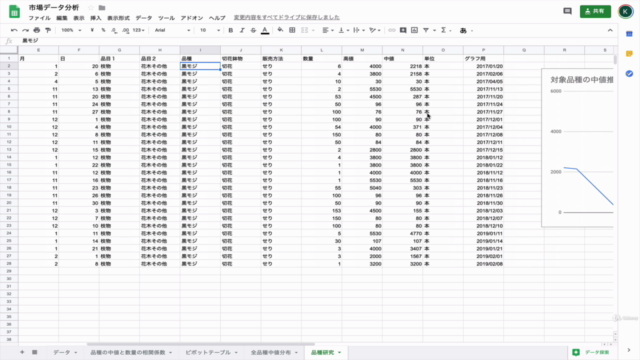Expand the Merge cells options arrow

pos(313,30)
